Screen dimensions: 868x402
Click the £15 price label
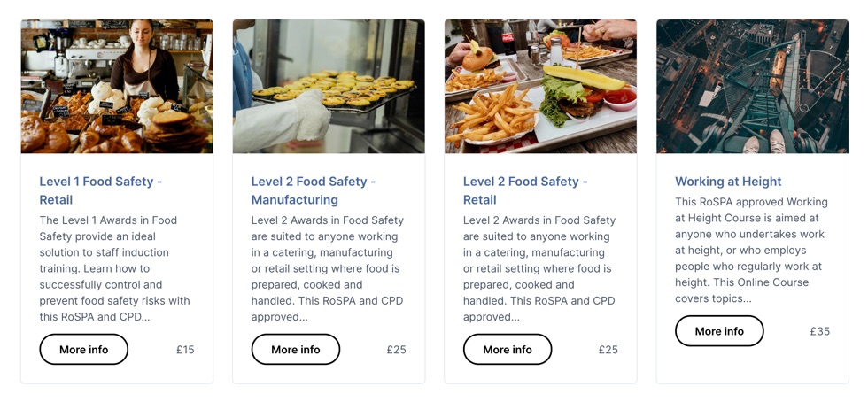point(185,350)
